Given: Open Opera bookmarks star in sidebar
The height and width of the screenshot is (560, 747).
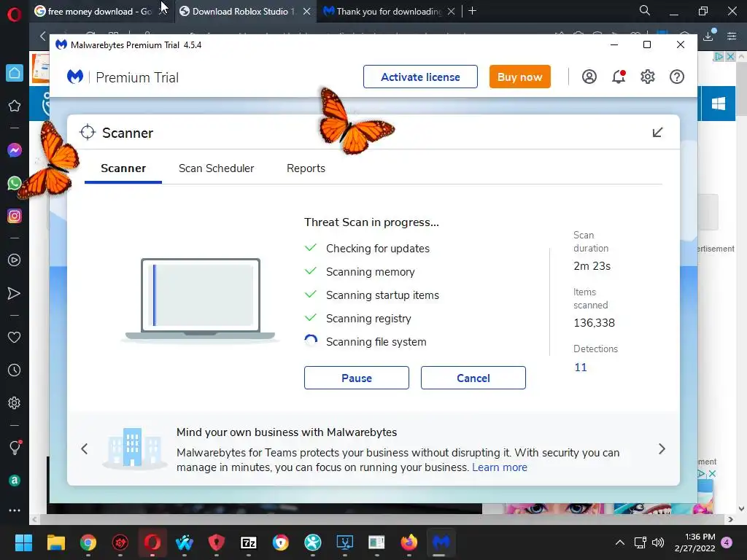Looking at the screenshot, I should click(x=15, y=106).
